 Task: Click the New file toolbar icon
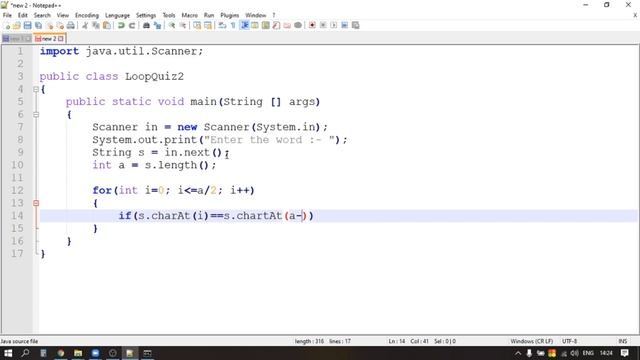[7, 25]
